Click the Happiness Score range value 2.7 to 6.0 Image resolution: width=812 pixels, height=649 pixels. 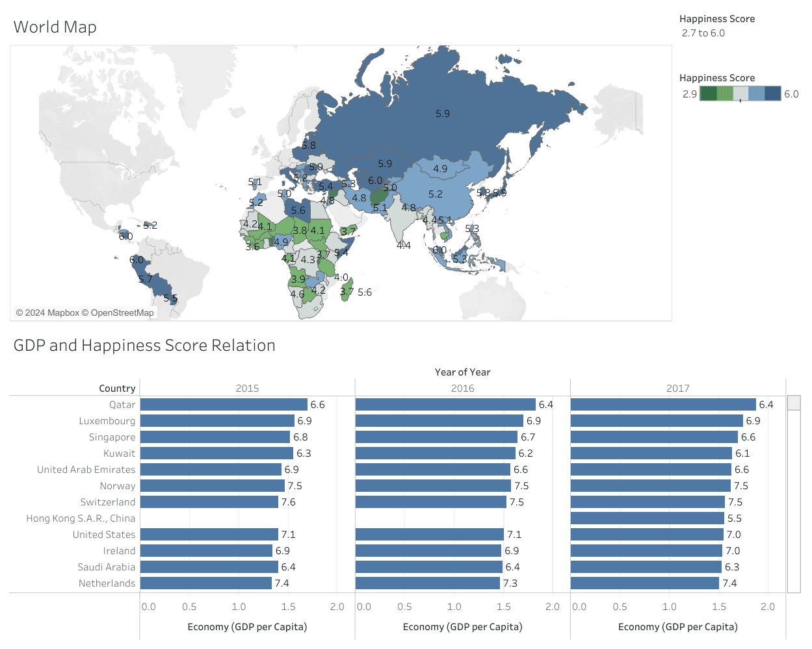(x=703, y=33)
